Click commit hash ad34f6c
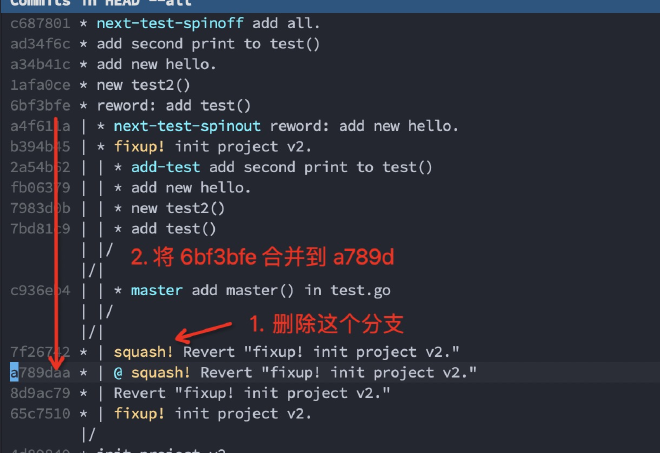This screenshot has height=453, width=660. (40, 44)
